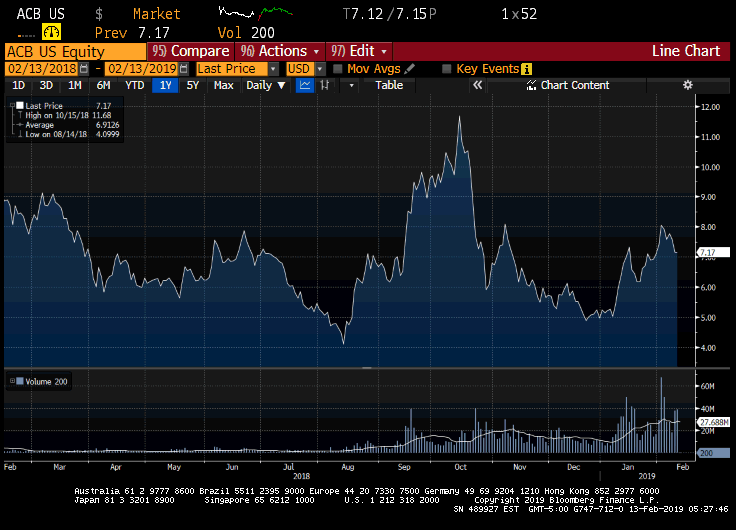Click the 1x52 size quote
736x530 pixels.
[519, 14]
